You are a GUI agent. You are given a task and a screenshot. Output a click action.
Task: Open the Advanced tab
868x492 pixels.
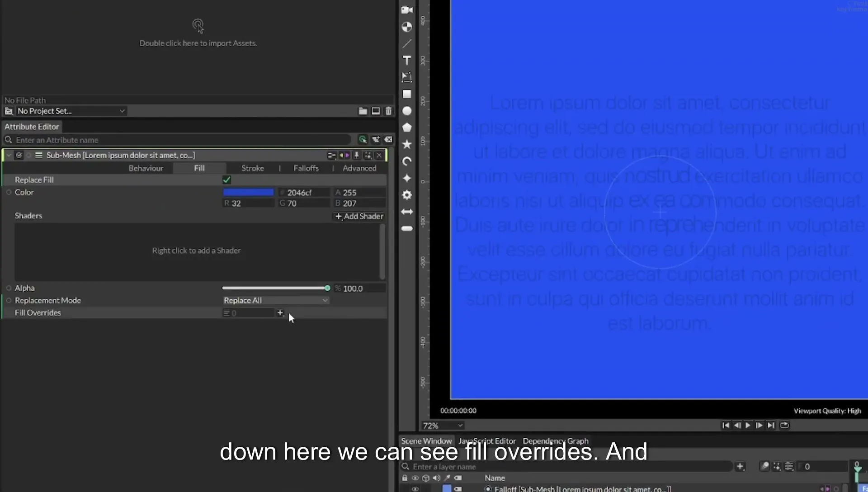coord(359,168)
